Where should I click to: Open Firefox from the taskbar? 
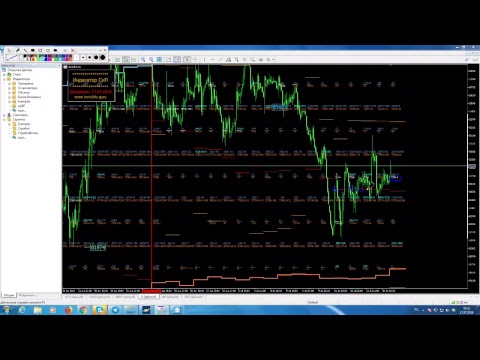tap(68, 310)
